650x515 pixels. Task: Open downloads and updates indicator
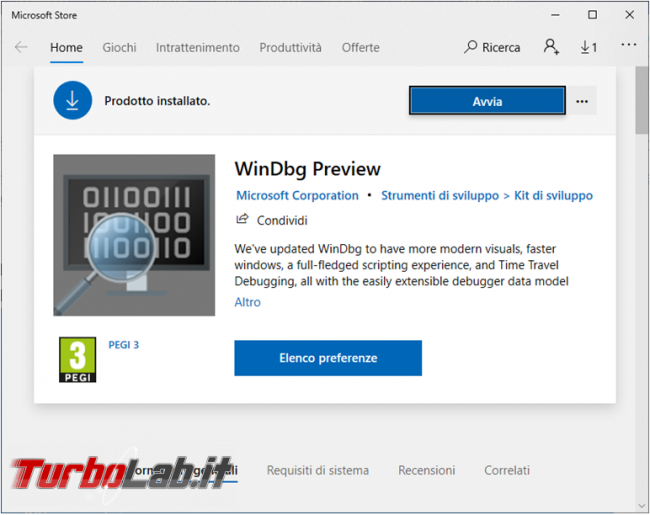pyautogui.click(x=589, y=47)
